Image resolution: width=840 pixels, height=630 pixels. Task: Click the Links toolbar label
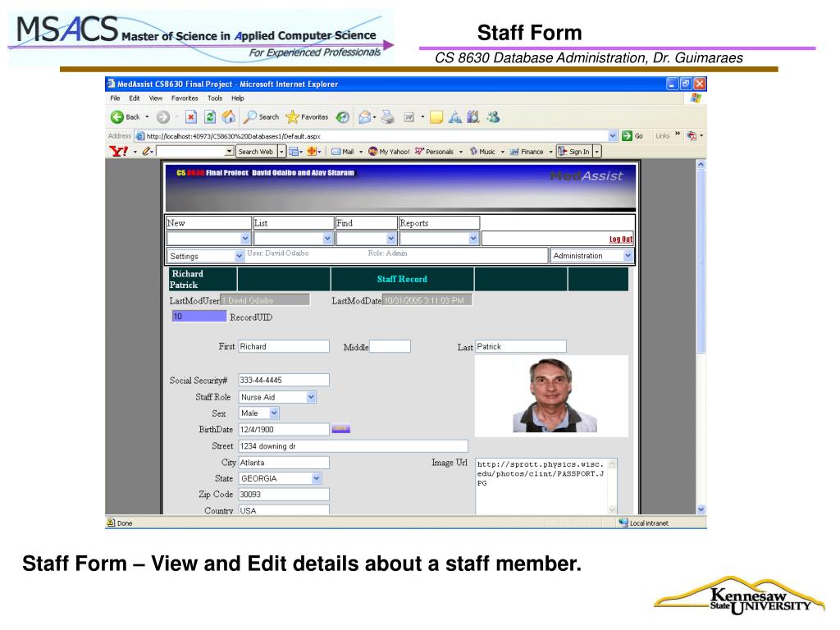coord(663,136)
